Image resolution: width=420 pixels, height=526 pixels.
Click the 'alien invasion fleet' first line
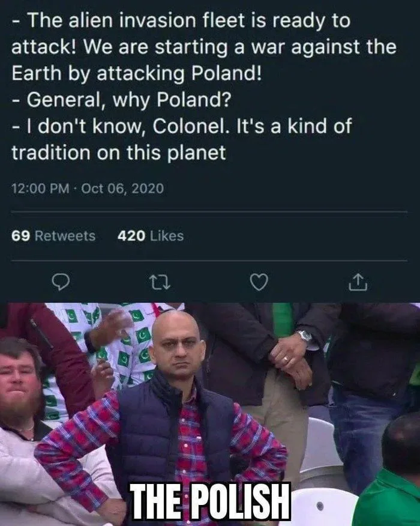pyautogui.click(x=181, y=21)
